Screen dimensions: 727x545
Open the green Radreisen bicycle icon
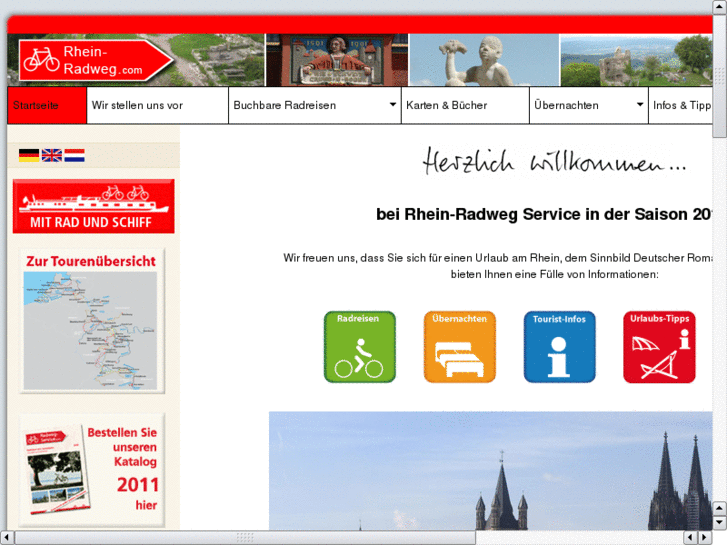click(359, 347)
